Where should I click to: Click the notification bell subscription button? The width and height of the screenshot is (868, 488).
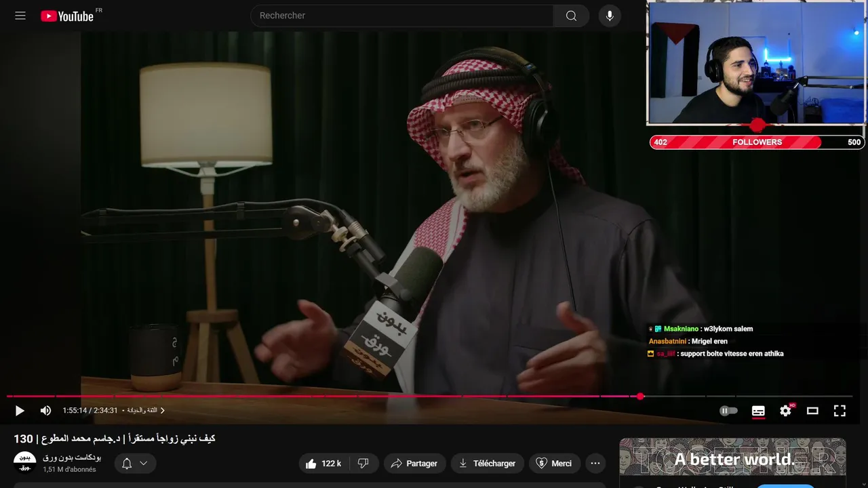(x=127, y=464)
